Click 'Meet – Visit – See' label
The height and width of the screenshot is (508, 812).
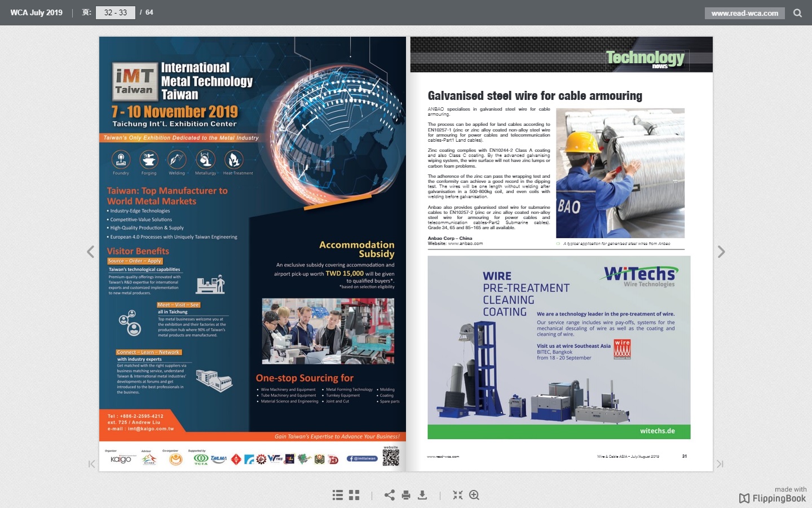point(178,305)
